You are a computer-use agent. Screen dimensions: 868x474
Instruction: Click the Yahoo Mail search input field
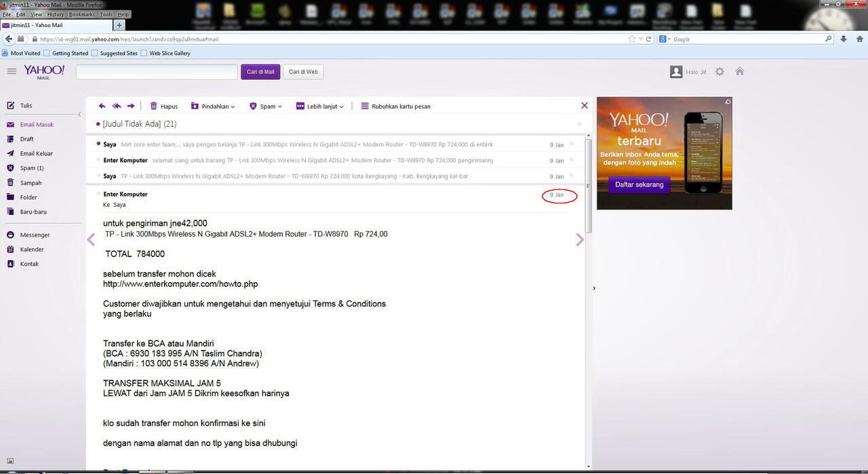point(157,72)
